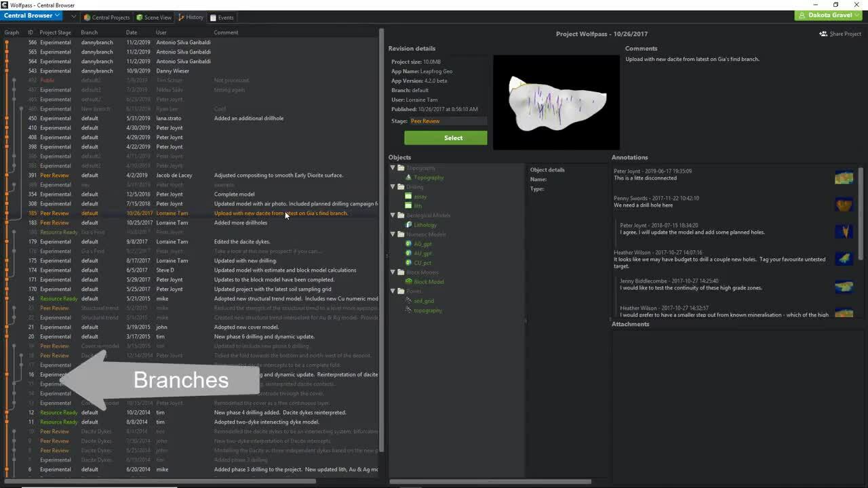Image resolution: width=868 pixels, height=488 pixels.
Task: Switch to the History tab
Action: tap(191, 18)
